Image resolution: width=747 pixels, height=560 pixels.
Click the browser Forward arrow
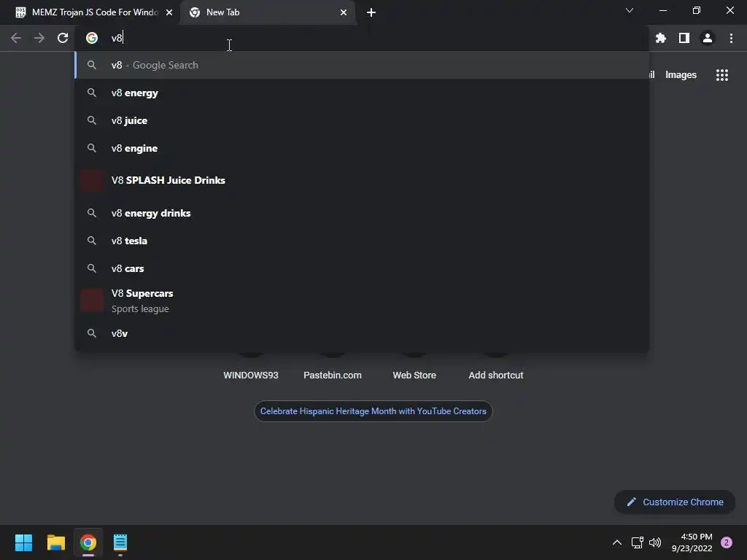(39, 38)
